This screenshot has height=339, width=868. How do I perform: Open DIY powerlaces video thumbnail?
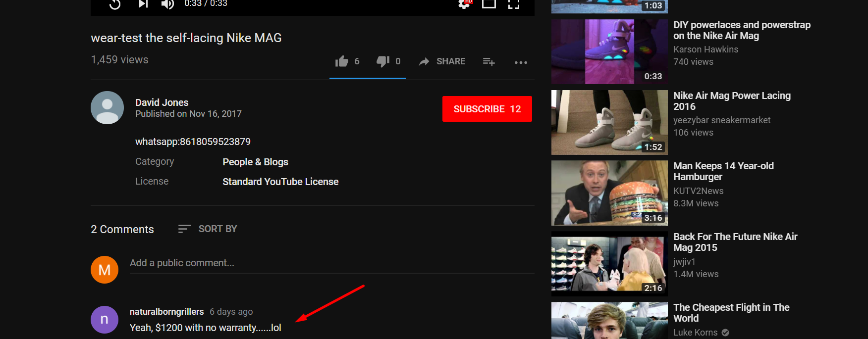click(609, 51)
